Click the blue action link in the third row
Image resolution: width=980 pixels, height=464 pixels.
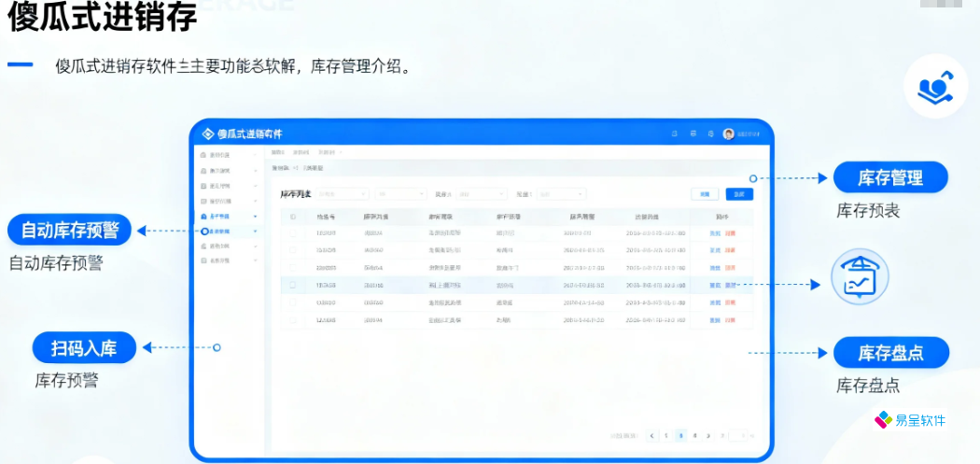click(714, 268)
